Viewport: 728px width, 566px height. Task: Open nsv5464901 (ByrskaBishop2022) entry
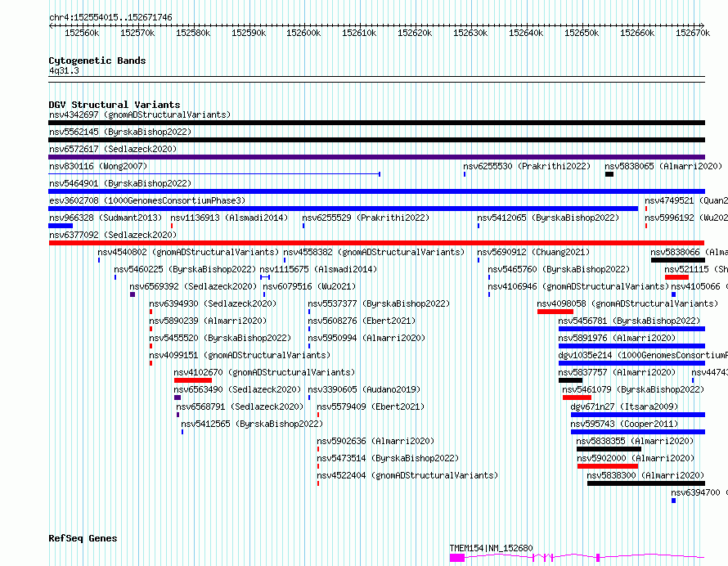tap(120, 183)
